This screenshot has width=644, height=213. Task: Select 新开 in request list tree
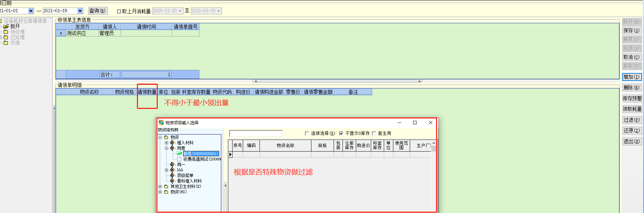tap(15, 26)
